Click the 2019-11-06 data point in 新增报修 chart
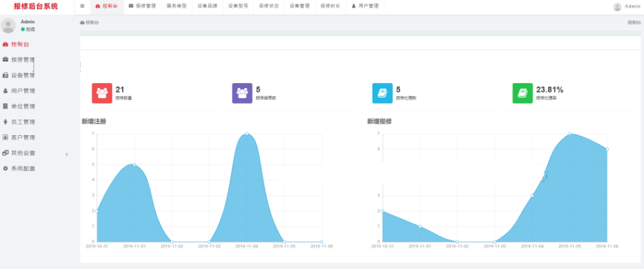644x269 pixels. [x=607, y=149]
